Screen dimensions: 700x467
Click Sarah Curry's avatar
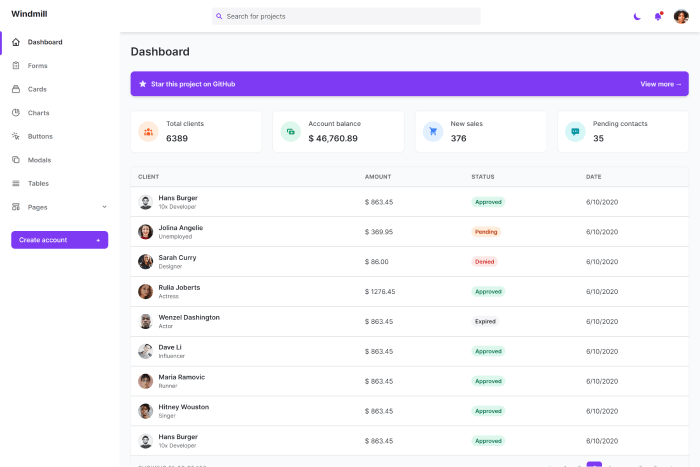(145, 262)
